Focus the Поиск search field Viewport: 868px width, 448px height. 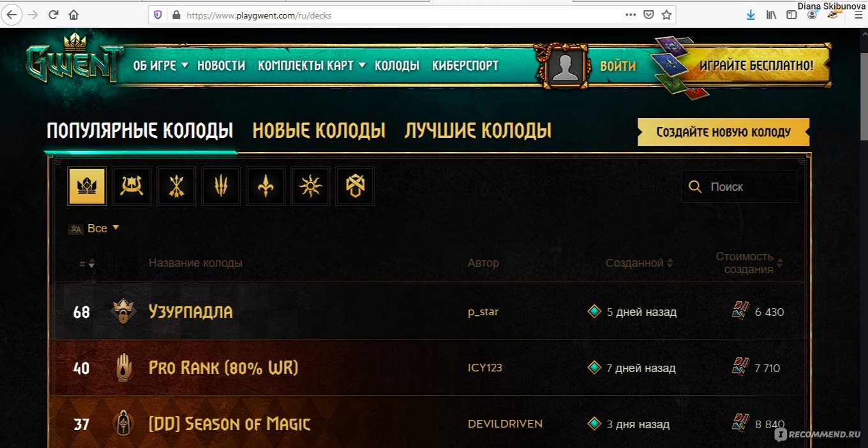point(739,186)
